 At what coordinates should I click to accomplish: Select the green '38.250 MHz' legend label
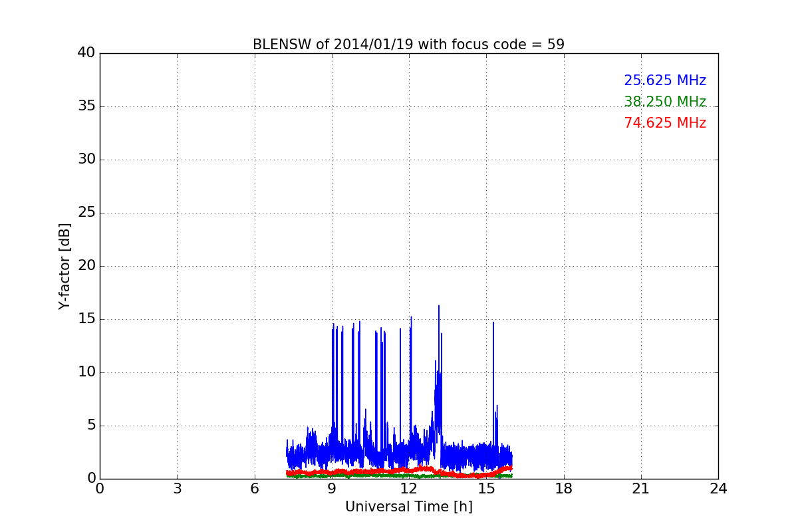click(x=665, y=102)
